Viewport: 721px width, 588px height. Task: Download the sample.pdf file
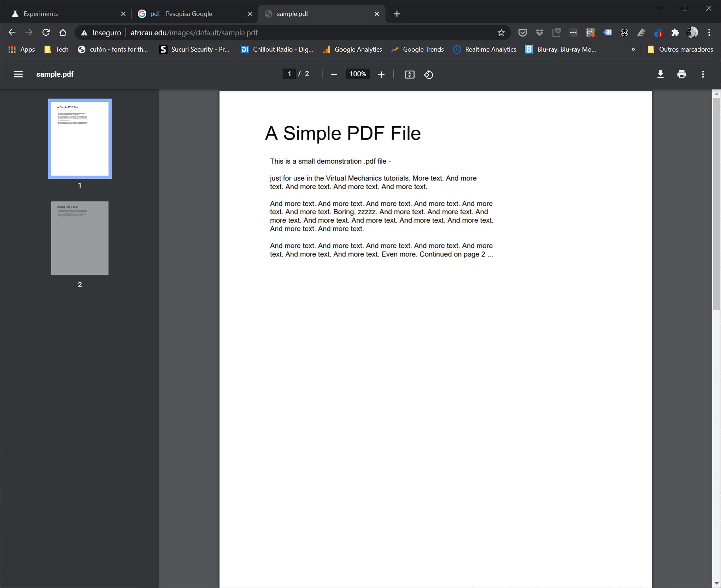coord(660,74)
